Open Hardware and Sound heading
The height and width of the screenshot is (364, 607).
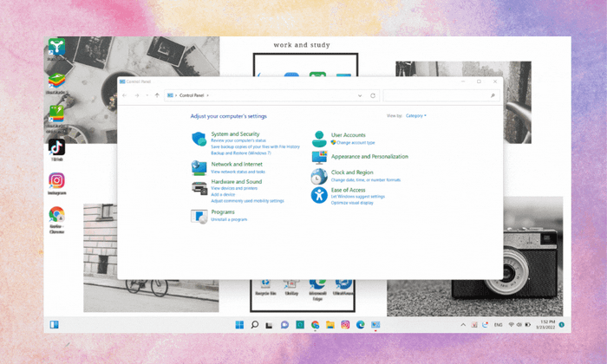(237, 181)
